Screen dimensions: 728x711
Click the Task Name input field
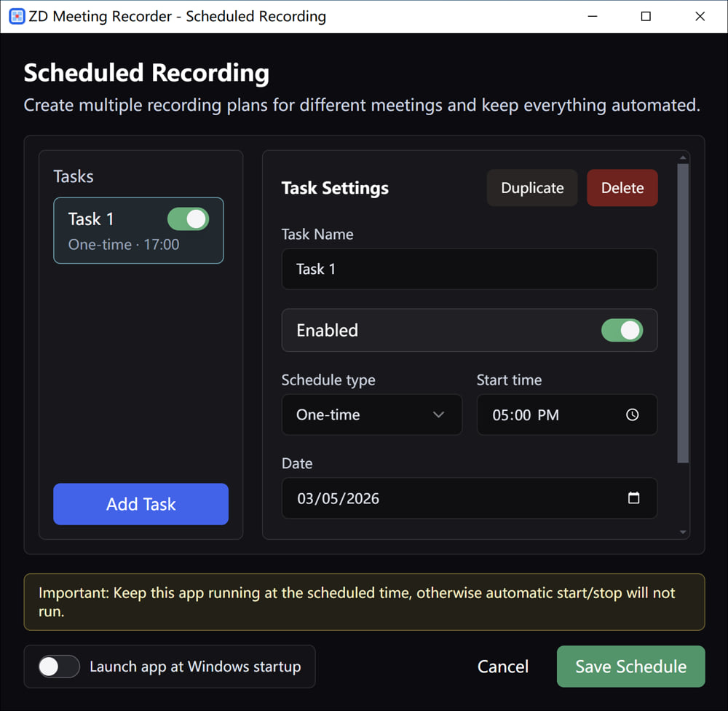tap(469, 269)
